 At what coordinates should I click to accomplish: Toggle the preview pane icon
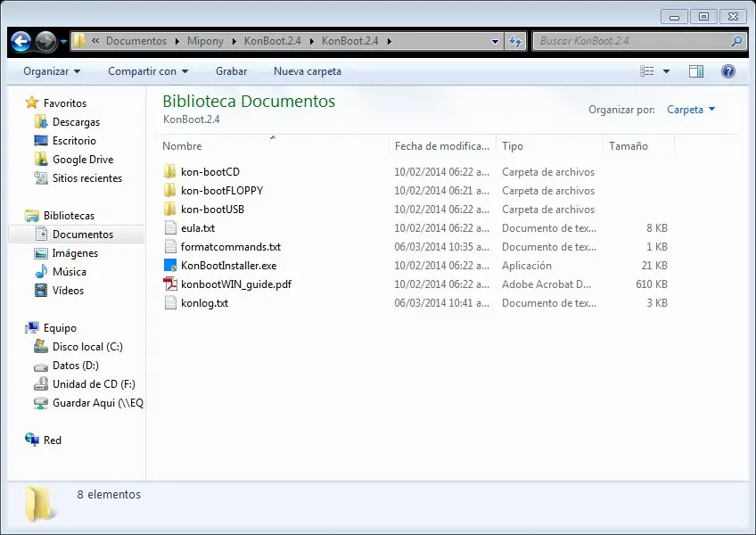coord(695,71)
